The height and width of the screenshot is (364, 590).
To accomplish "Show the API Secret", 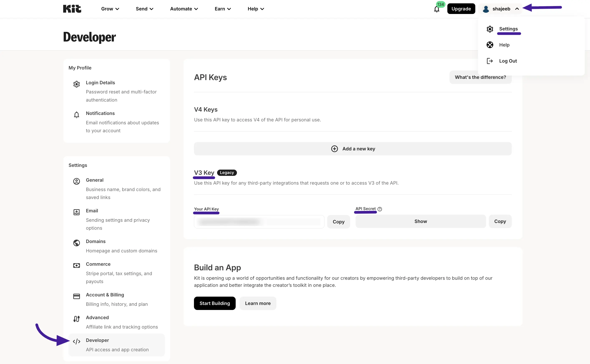I will (421, 221).
